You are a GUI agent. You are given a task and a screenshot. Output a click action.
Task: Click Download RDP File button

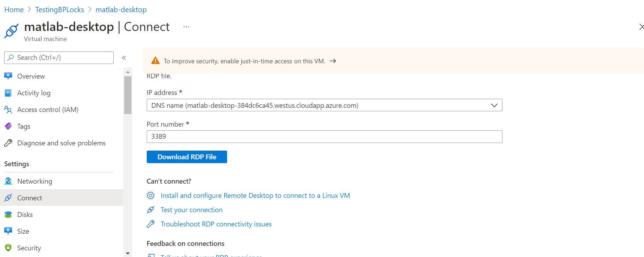(187, 157)
